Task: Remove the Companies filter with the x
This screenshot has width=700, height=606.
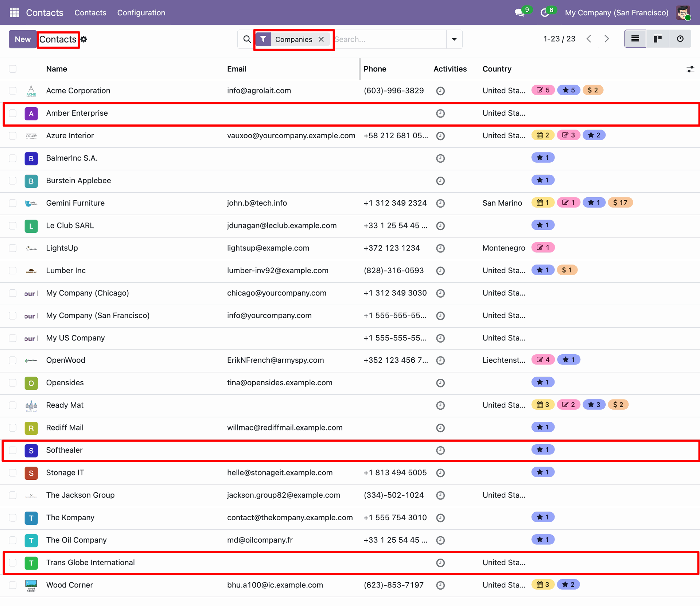Action: click(x=321, y=39)
